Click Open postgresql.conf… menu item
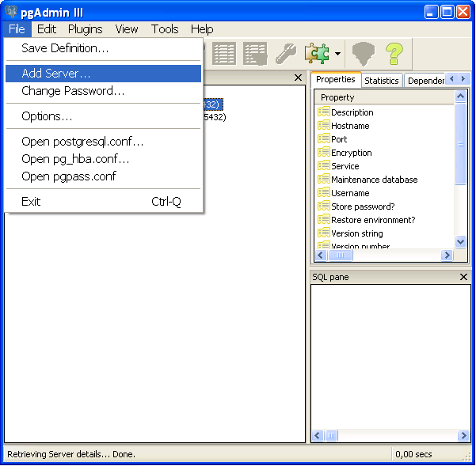The image size is (476, 466). [82, 142]
